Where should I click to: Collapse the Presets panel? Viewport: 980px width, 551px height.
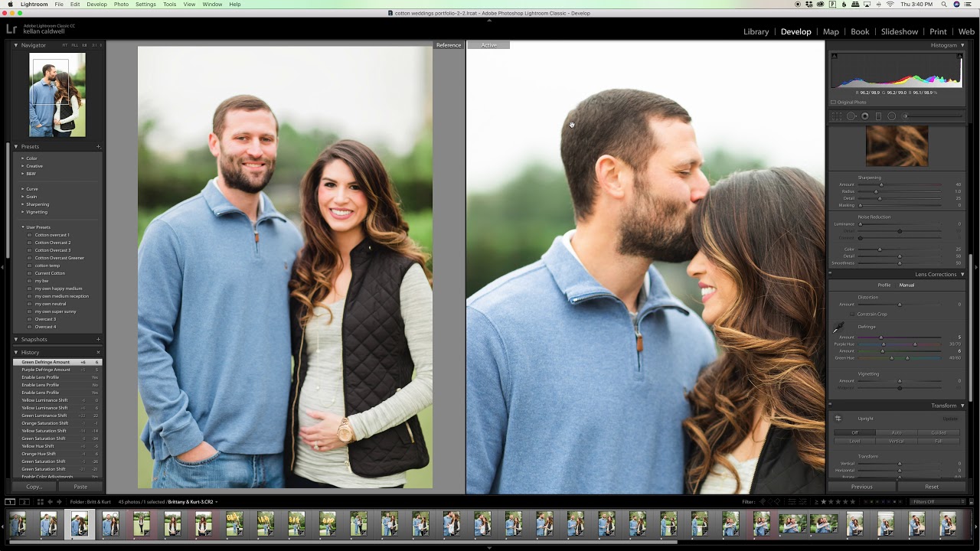coord(16,146)
